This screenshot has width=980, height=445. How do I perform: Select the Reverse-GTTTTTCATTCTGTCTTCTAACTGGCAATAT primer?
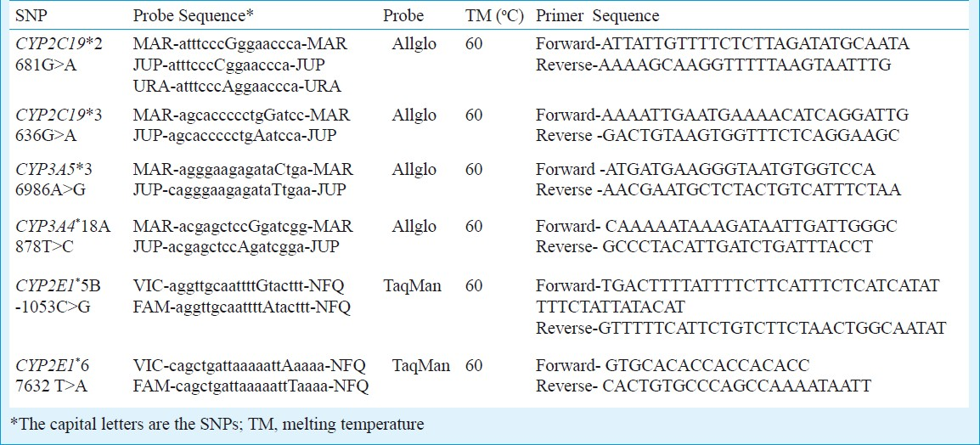coord(741,328)
